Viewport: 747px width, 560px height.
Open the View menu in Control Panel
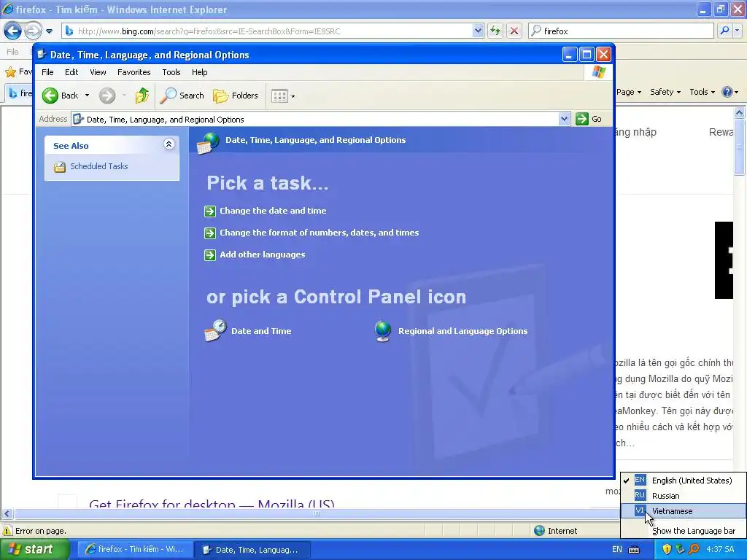click(x=98, y=72)
